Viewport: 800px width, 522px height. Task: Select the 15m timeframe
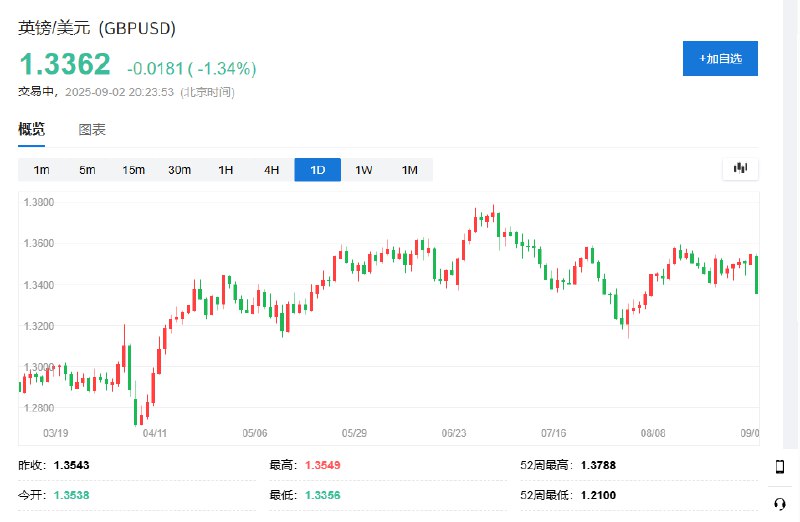134,170
